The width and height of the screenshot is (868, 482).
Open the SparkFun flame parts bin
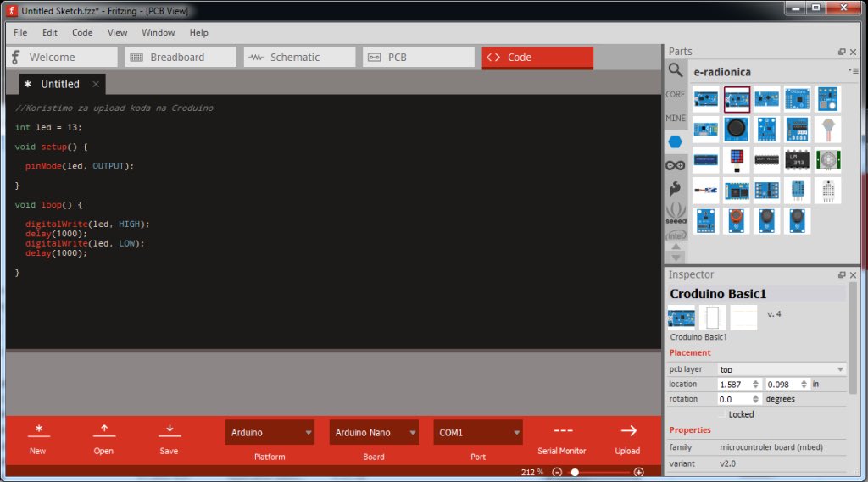(x=676, y=189)
